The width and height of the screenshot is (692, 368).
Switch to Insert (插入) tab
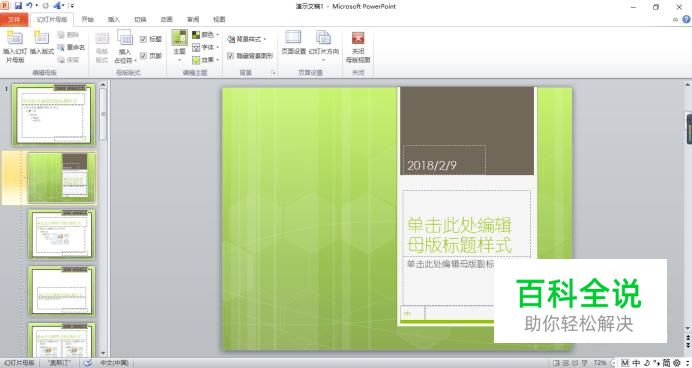click(114, 19)
